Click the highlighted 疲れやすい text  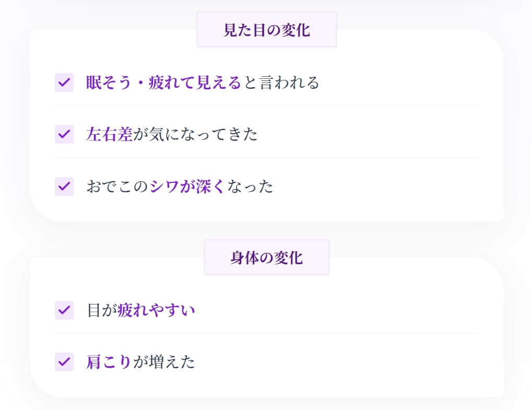(x=157, y=310)
